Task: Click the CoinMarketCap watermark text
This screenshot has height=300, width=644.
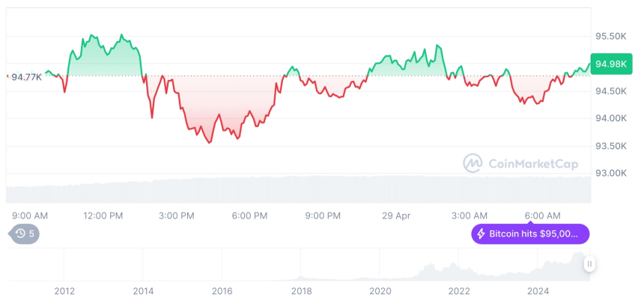Action: pyautogui.click(x=532, y=162)
